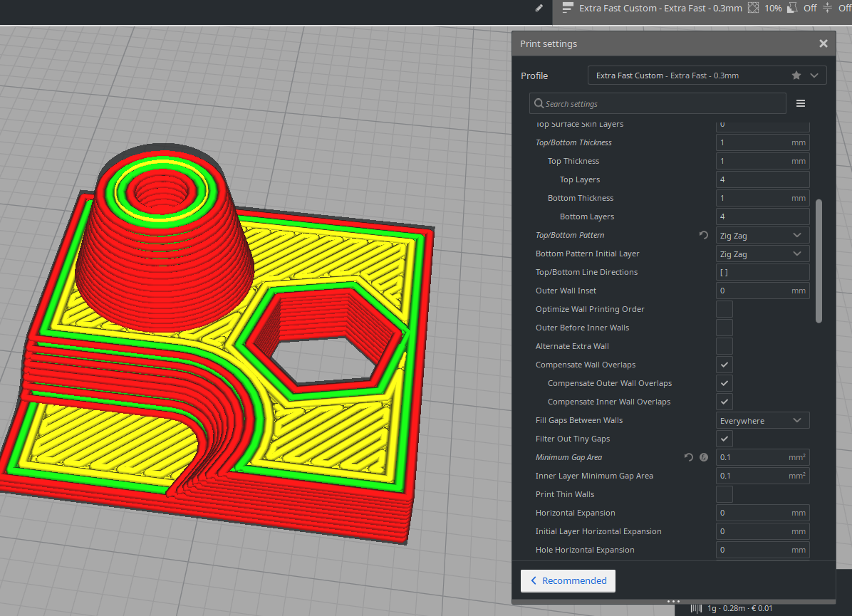Viewport: 852px width, 616px height.
Task: Enable Optimize Wall Printing Order
Action: click(x=724, y=308)
